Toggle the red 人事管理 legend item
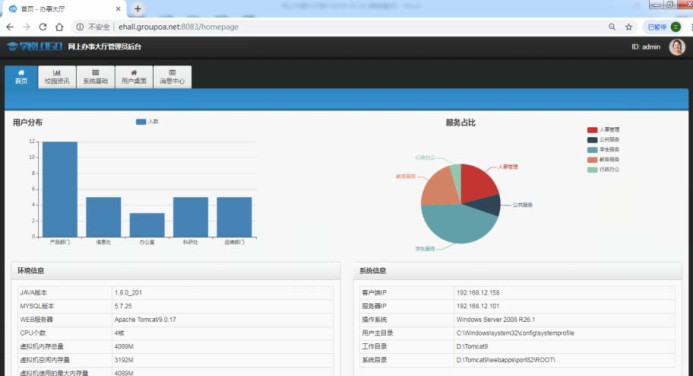This screenshot has height=376, width=693. (x=603, y=130)
